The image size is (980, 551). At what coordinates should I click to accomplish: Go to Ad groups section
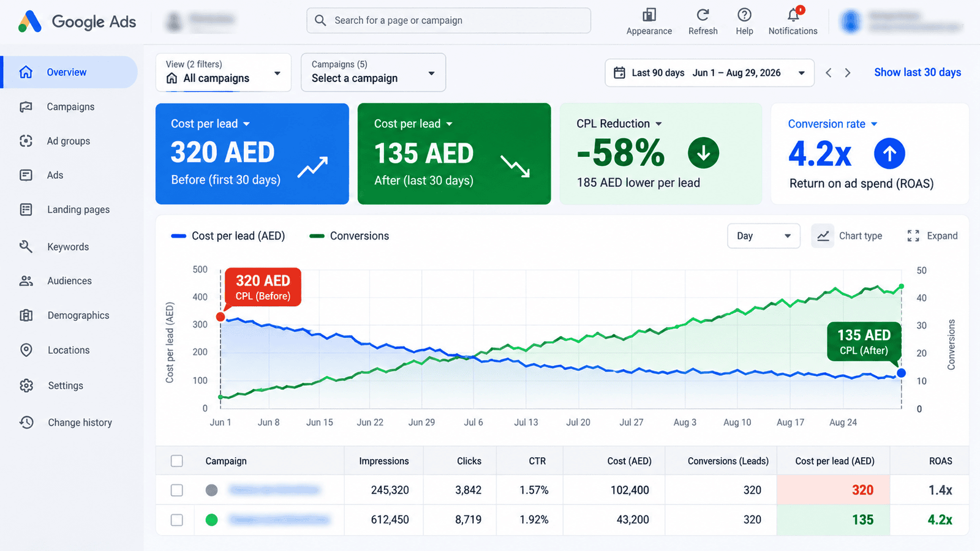point(69,141)
